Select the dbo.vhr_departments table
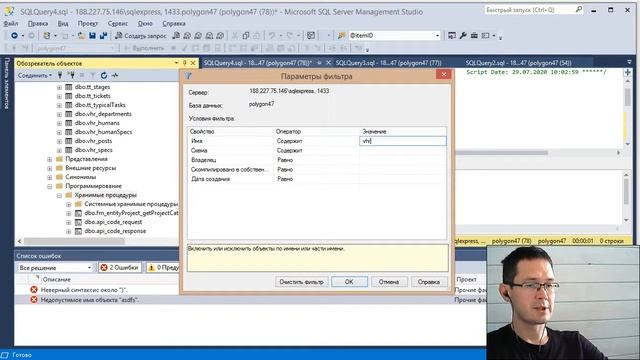 coord(103,114)
